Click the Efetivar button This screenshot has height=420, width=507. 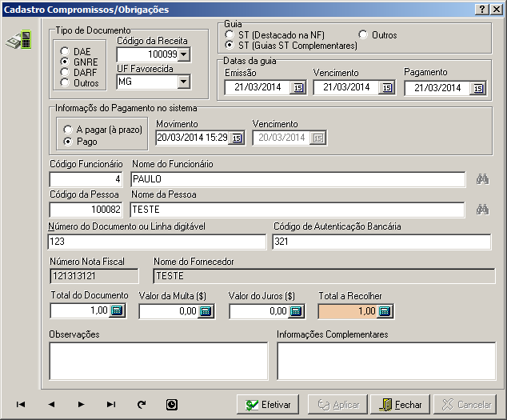pyautogui.click(x=268, y=405)
